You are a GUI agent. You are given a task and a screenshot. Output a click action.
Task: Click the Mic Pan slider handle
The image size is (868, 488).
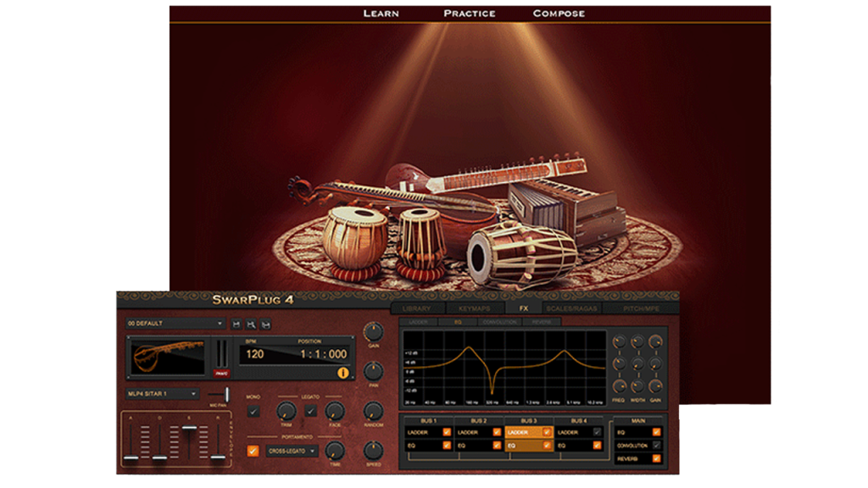click(226, 394)
